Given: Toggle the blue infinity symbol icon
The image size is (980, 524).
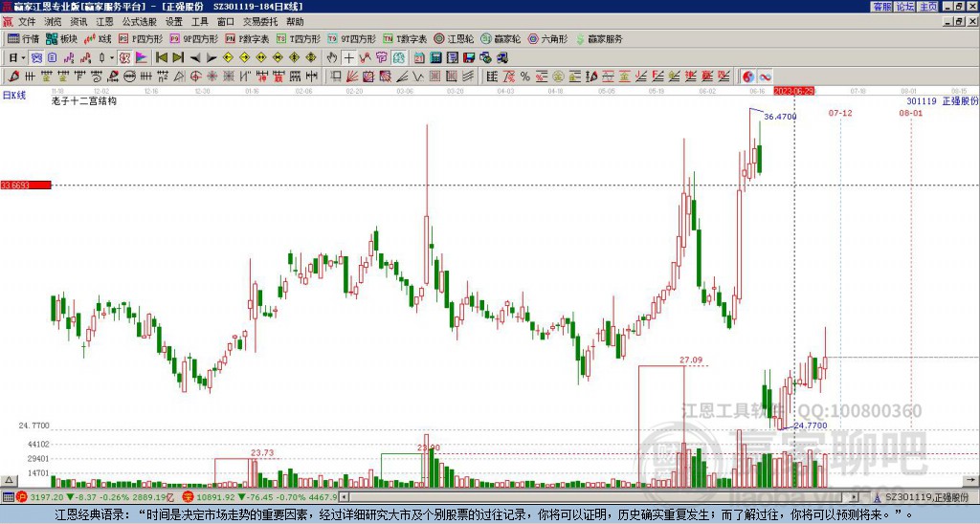Looking at the screenshot, I should [x=765, y=76].
